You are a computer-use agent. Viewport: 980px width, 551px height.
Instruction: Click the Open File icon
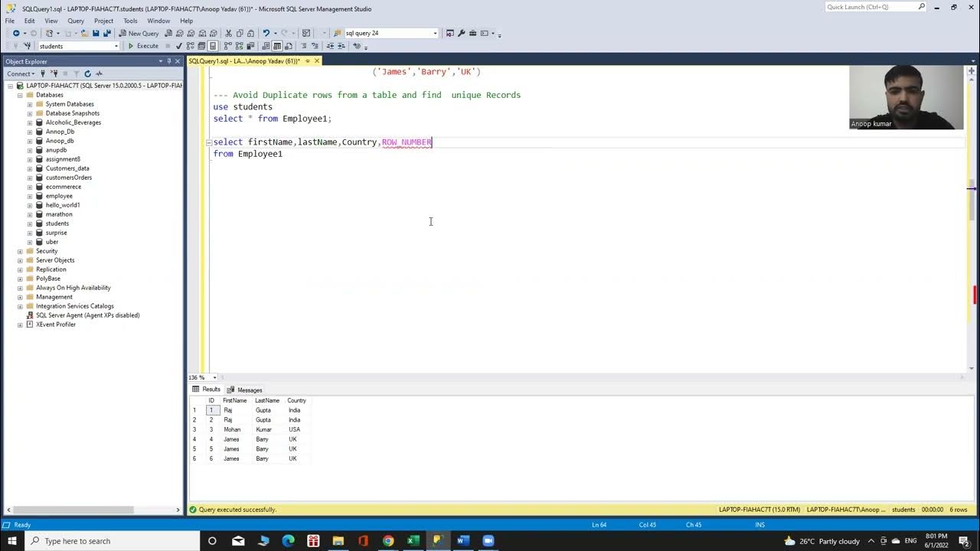coord(84,34)
